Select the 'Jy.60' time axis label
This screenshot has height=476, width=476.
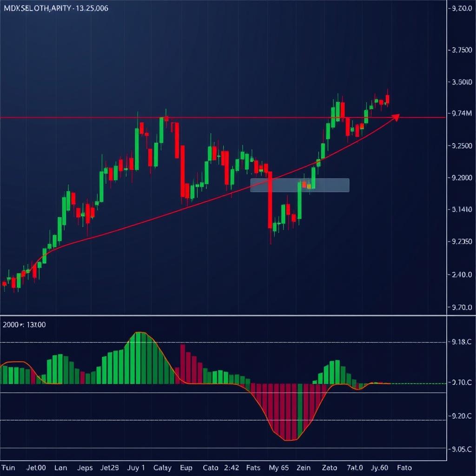380,468
